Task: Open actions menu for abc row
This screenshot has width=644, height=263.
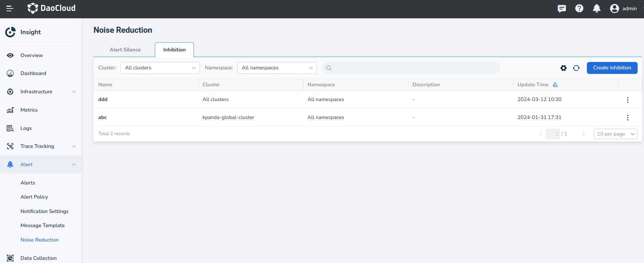Action: point(627,118)
